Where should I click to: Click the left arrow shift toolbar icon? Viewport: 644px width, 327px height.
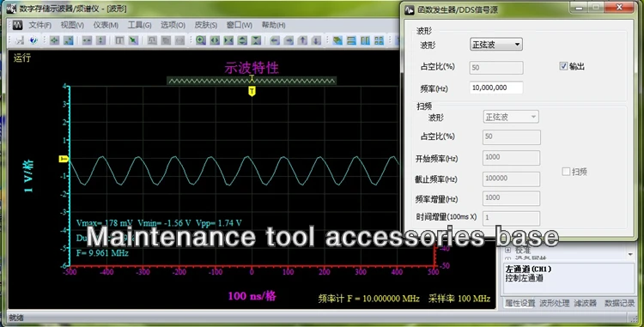275,40
